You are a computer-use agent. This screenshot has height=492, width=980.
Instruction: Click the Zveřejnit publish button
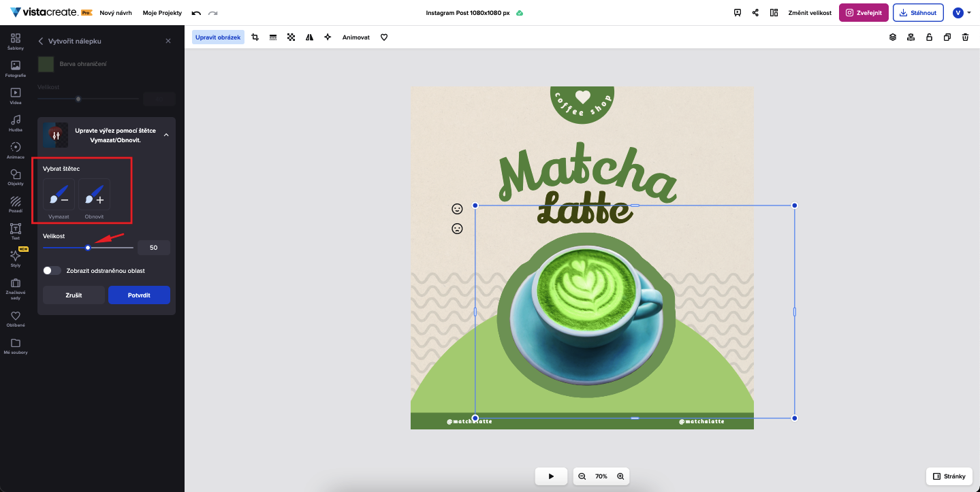pos(864,13)
